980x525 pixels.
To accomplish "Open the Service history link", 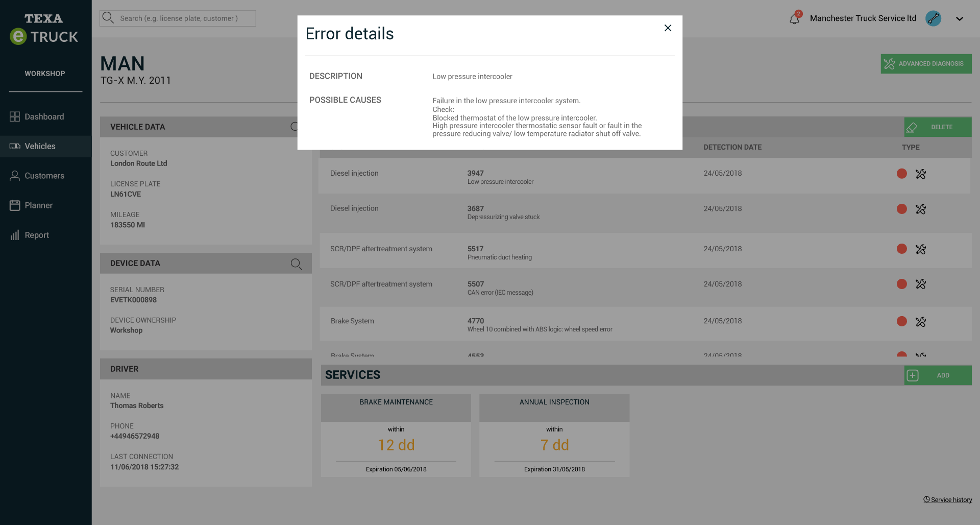I will click(x=948, y=499).
